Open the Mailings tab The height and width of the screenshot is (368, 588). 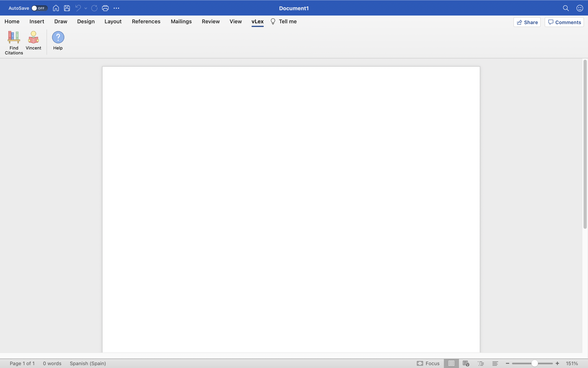click(181, 21)
